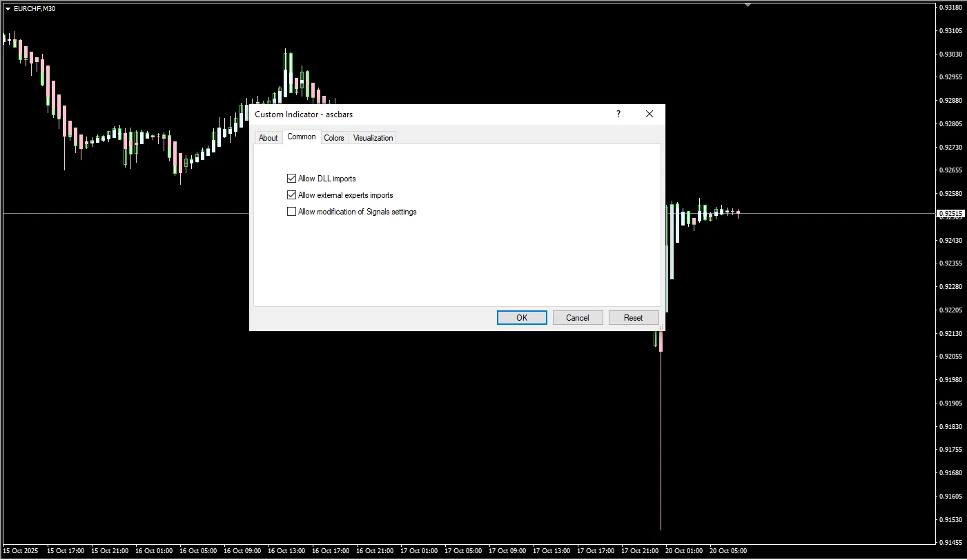This screenshot has height=560, width=967.
Task: Click the 17 Oct 21:00 time label
Action: (641, 551)
